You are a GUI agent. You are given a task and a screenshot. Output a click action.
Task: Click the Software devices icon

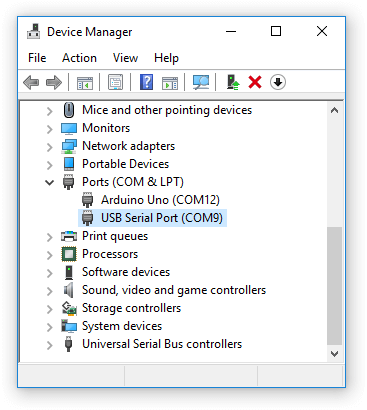pos(69,272)
